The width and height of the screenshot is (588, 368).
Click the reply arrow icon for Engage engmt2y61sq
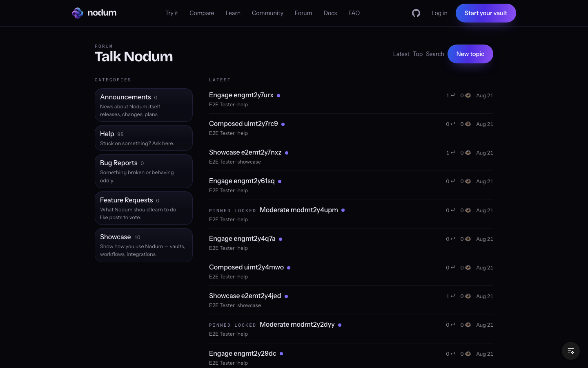pyautogui.click(x=453, y=181)
